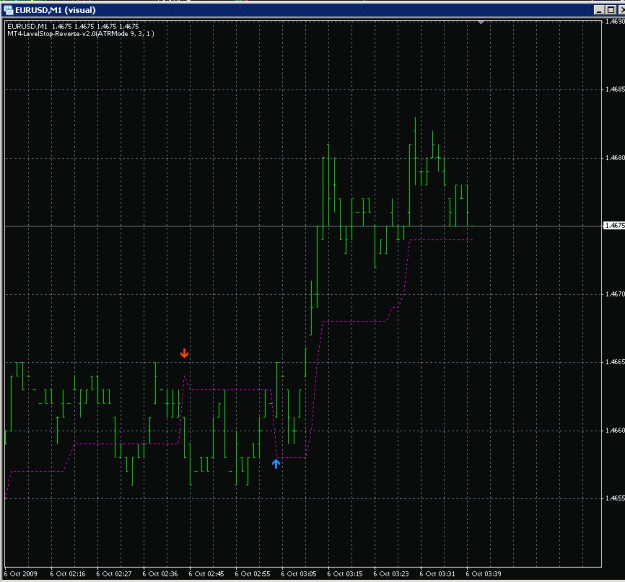Image resolution: width=625 pixels, height=582 pixels.
Task: Click the 1.4680 price scale label
Action: click(x=615, y=158)
